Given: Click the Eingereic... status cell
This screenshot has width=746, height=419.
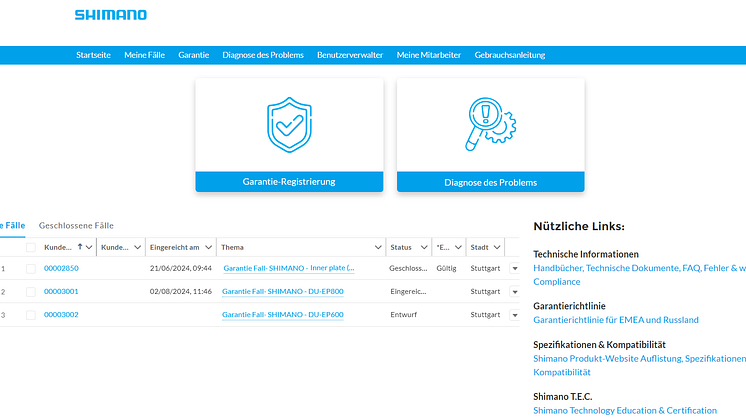Looking at the screenshot, I should coord(408,291).
